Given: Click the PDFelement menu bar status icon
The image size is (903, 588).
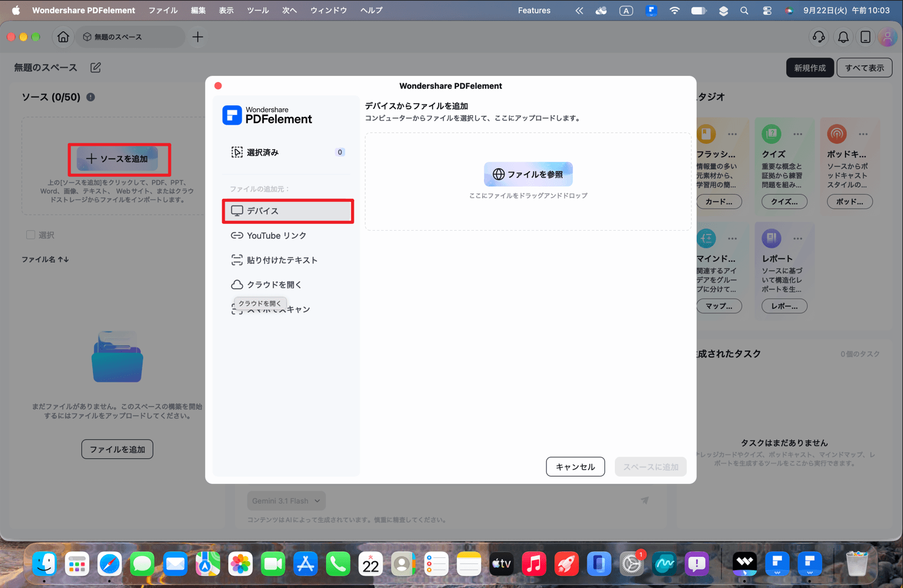Looking at the screenshot, I should point(651,10).
